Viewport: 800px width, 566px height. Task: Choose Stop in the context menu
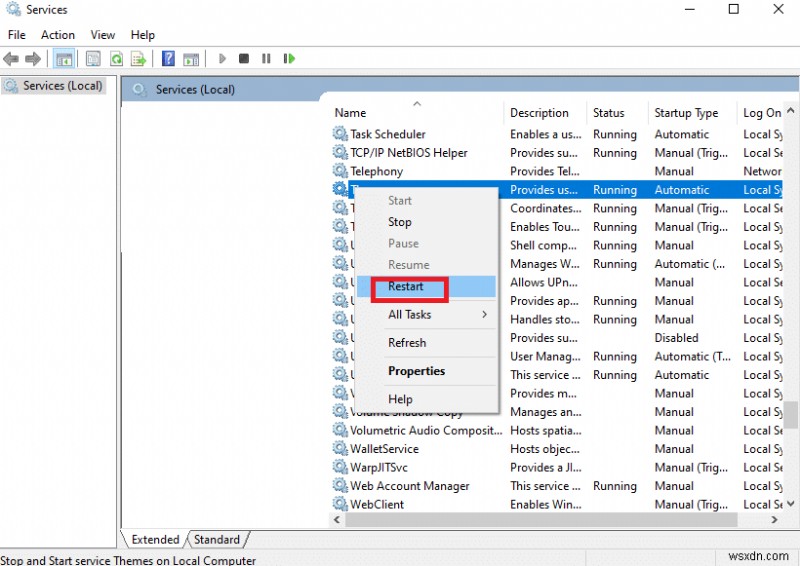click(400, 222)
